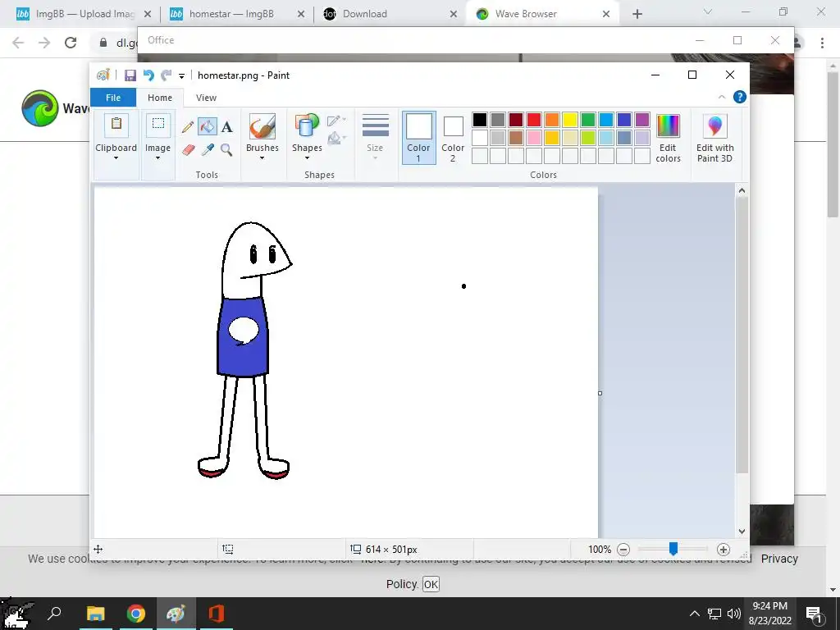
Task: Click the zoom in plus button
Action: click(724, 549)
